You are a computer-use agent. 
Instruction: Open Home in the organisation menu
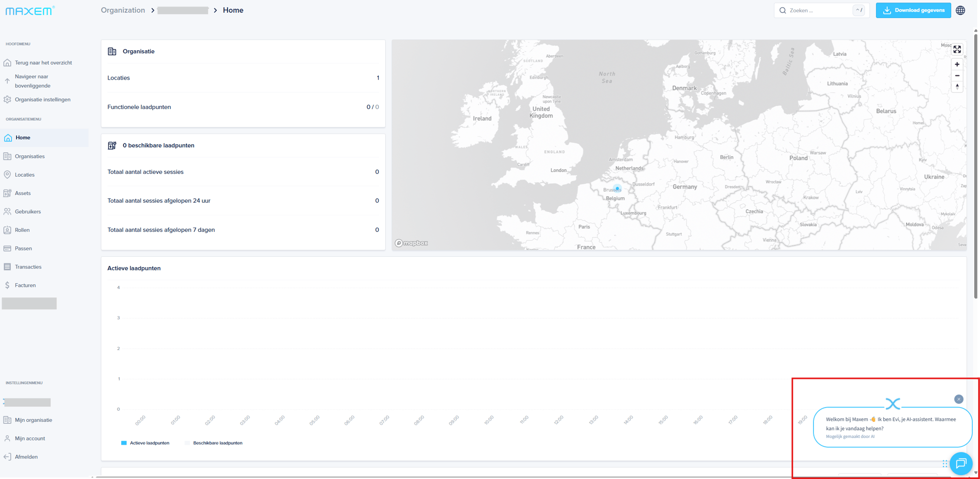click(44, 138)
